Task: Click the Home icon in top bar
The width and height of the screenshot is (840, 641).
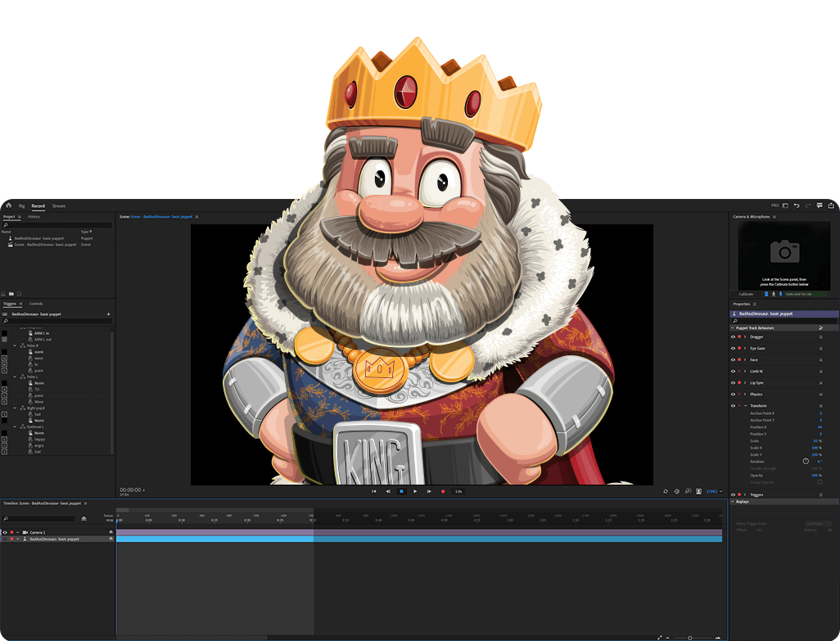Action: pyautogui.click(x=9, y=205)
